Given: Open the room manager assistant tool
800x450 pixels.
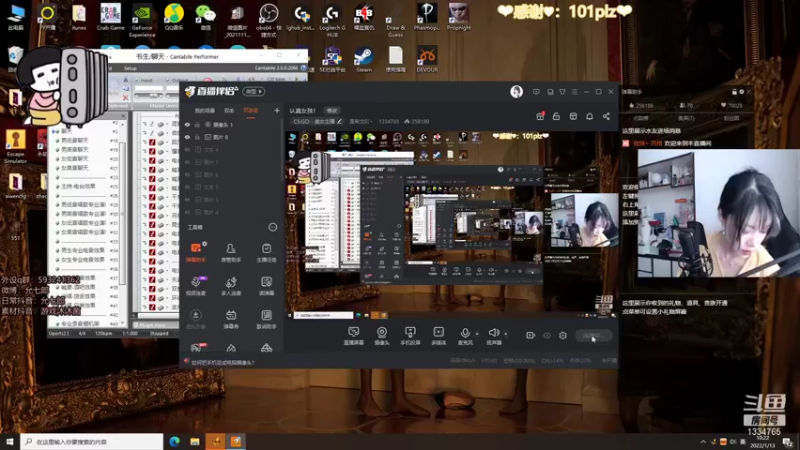Looking at the screenshot, I should pyautogui.click(x=231, y=252).
